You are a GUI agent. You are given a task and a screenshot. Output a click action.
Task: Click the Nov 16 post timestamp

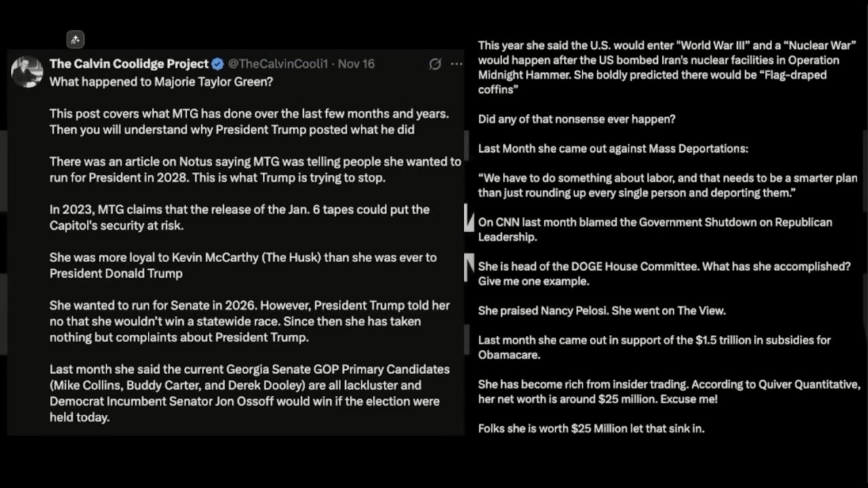pos(356,64)
